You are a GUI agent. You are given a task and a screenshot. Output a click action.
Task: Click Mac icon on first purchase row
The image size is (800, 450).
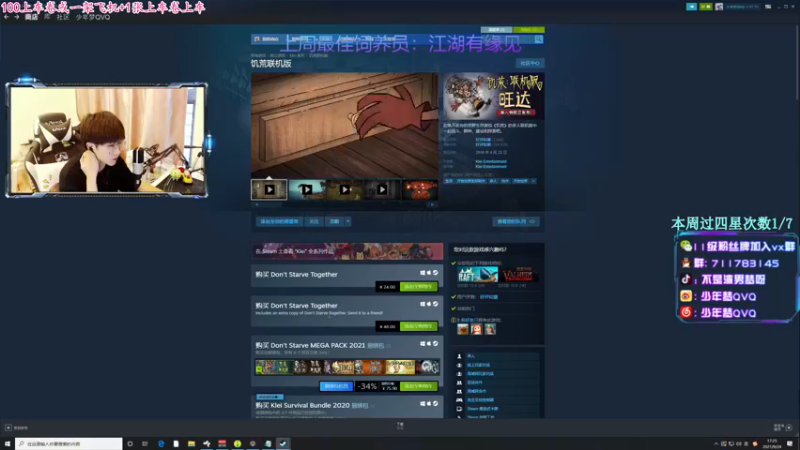429,273
